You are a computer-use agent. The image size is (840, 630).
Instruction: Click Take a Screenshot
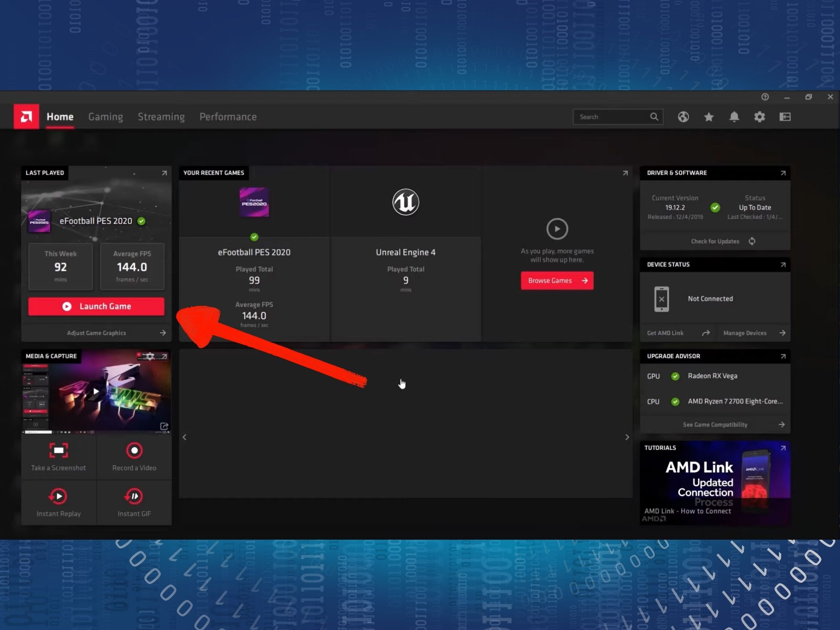(x=58, y=457)
